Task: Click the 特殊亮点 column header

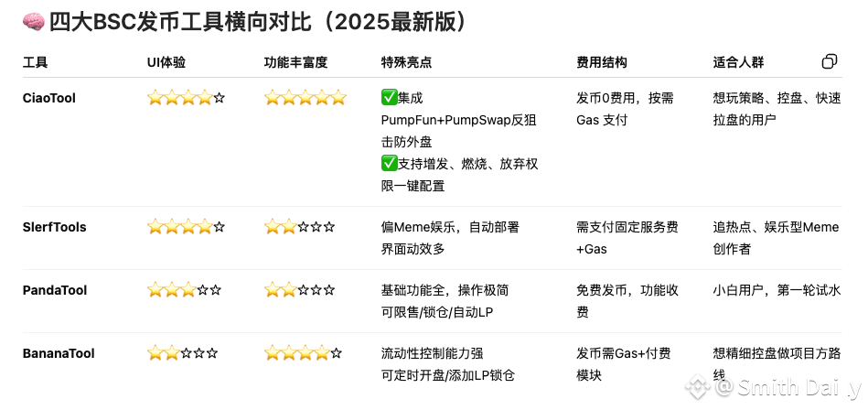Action: pyautogui.click(x=406, y=63)
